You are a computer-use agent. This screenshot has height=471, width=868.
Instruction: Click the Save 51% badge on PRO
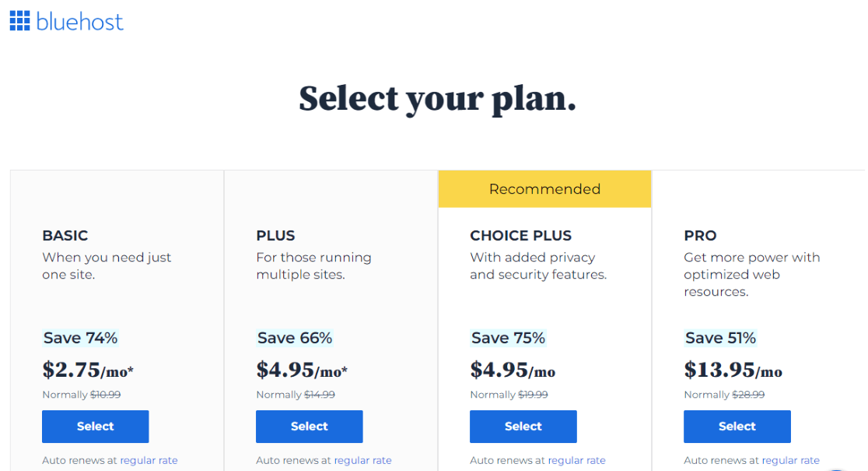(720, 338)
